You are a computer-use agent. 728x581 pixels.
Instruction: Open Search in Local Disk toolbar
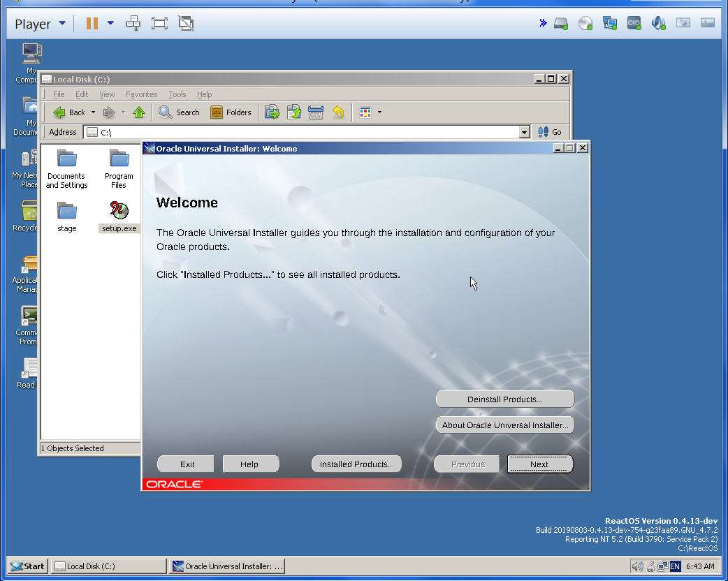point(180,112)
